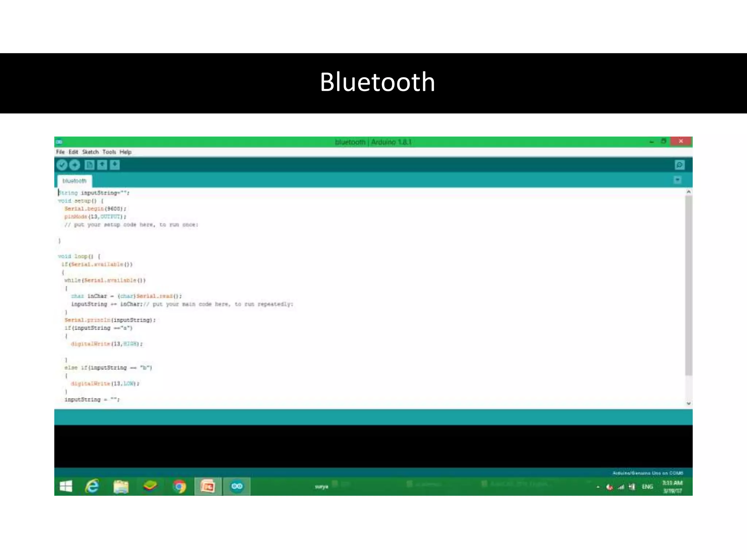The height and width of the screenshot is (560, 747).
Task: Open a sketch using the up-arrow toolbar icon
Action: (x=102, y=165)
